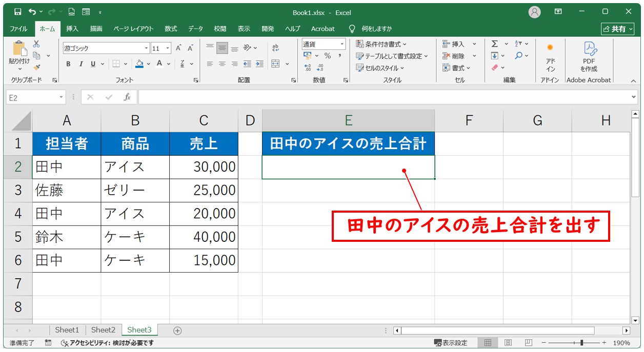This screenshot has height=352, width=644.
Task: Click the Cut scissors icon
Action: pos(36,44)
